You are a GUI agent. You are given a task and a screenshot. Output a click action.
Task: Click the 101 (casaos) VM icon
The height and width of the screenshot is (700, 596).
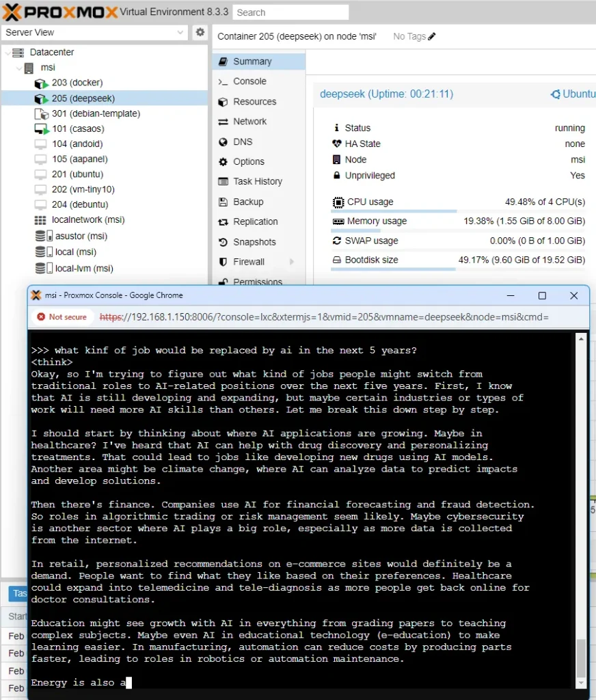(42, 129)
